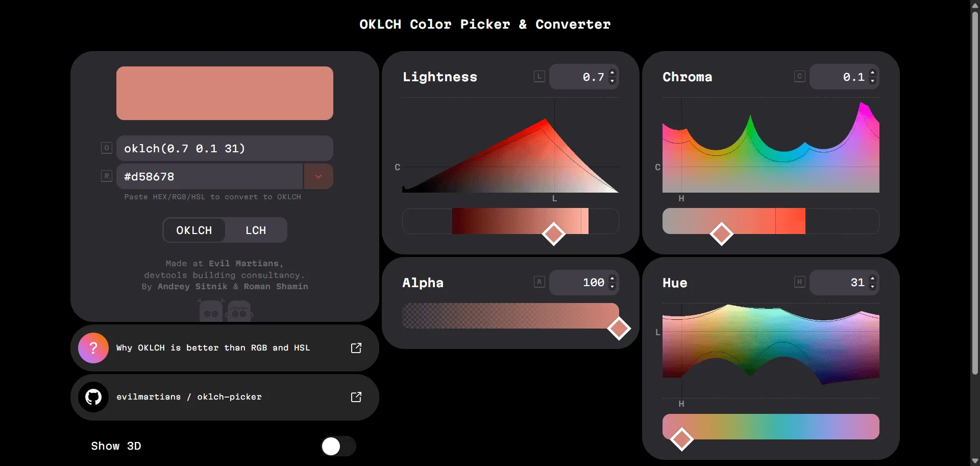Viewport: 980px width, 466px height.
Task: Open Roman Shamin author link
Action: pos(276,287)
